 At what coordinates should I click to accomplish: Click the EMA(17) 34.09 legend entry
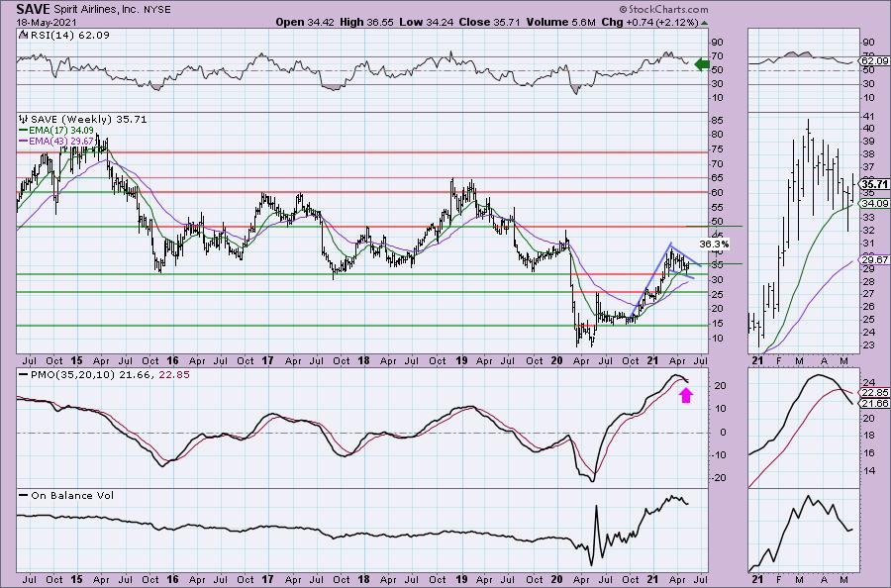tap(56, 130)
